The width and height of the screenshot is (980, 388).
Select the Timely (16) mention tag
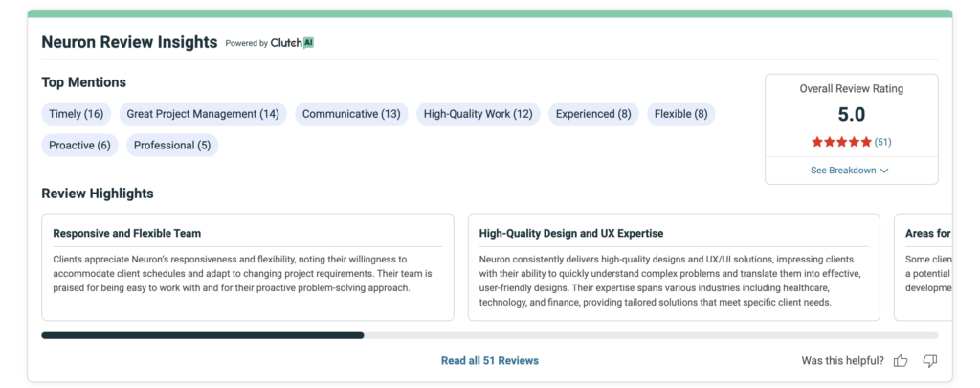point(77,114)
